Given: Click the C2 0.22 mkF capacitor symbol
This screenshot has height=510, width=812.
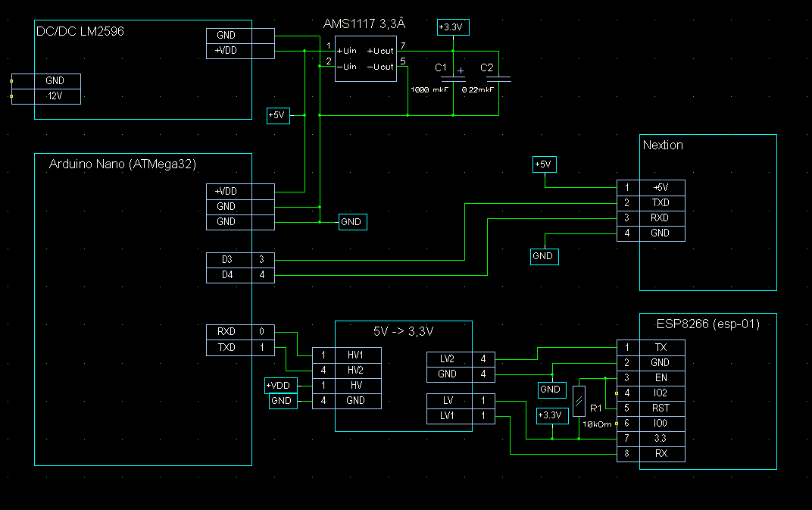Looking at the screenshot, I should click(498, 77).
